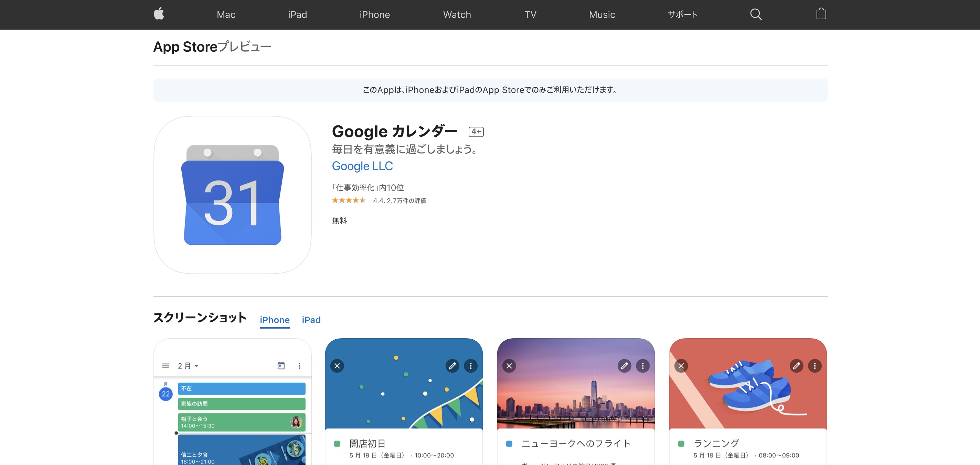
Task: Click the 開店初日 event title
Action: click(367, 444)
